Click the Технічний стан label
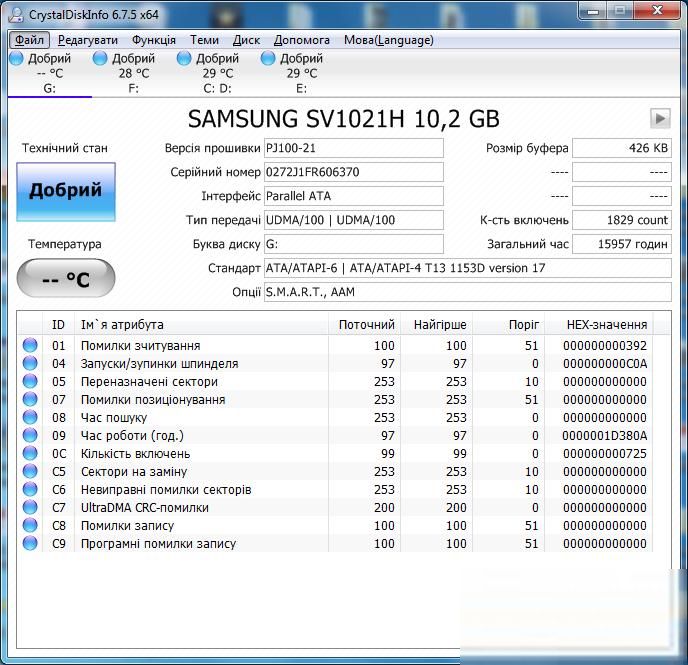 [65, 148]
